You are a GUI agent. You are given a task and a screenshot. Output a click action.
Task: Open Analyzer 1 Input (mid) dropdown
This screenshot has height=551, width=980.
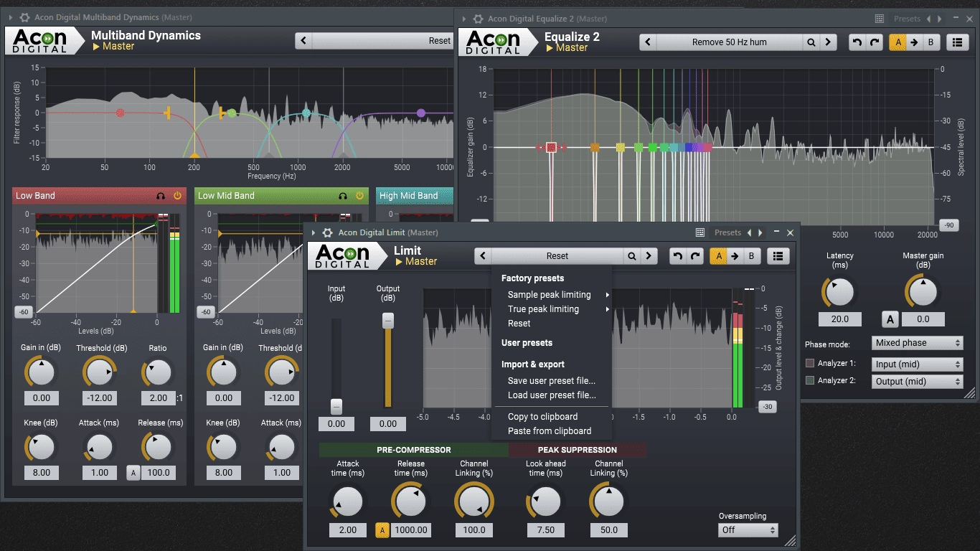point(917,364)
